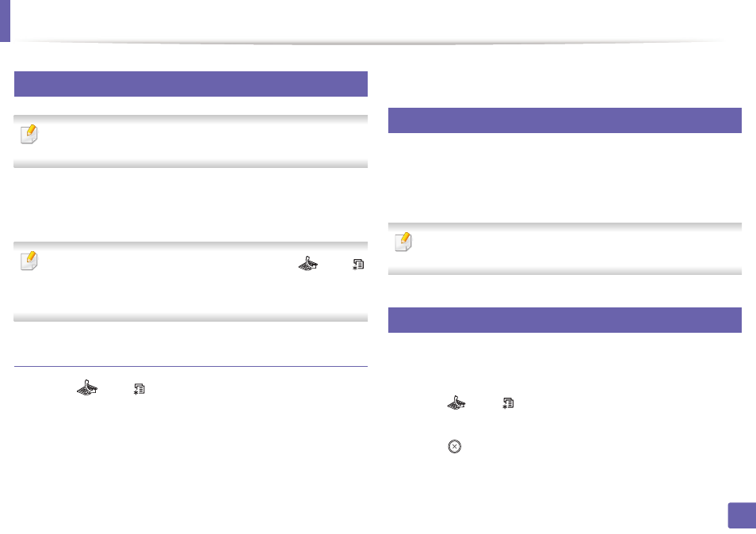Click inside the note box containing fax and menu icons
The image size is (756, 534).
pos(191,281)
